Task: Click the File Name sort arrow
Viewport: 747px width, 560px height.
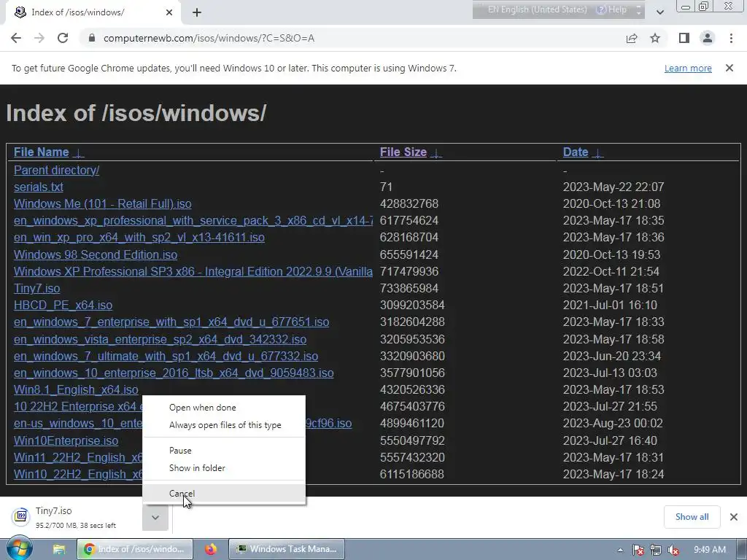Action: click(79, 153)
